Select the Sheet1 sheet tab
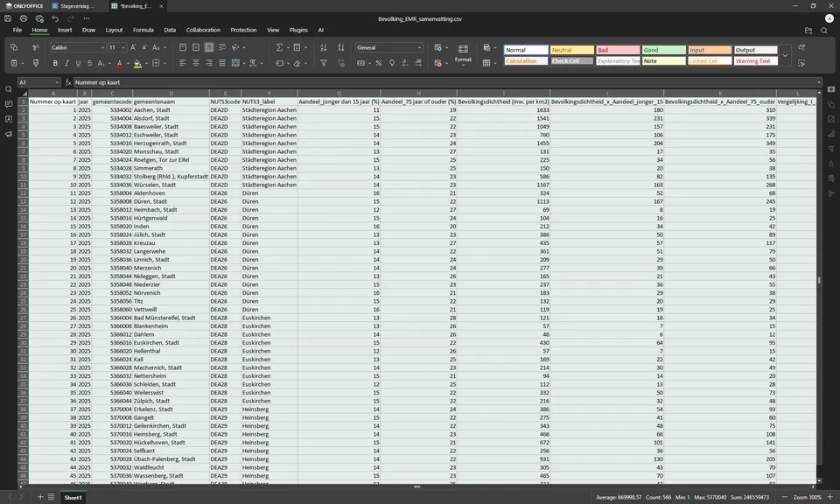 [x=73, y=498]
